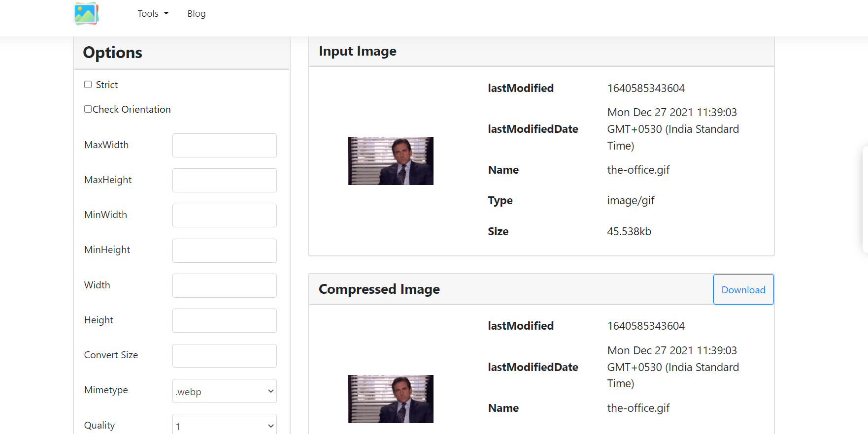Viewport: 868px width, 434px height.
Task: Go to the Blog page
Action: coord(196,14)
